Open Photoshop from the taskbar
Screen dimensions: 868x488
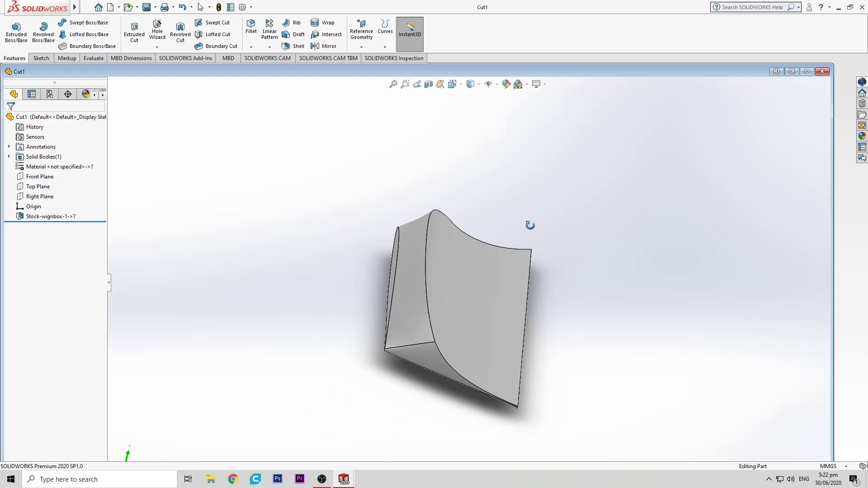[278, 479]
